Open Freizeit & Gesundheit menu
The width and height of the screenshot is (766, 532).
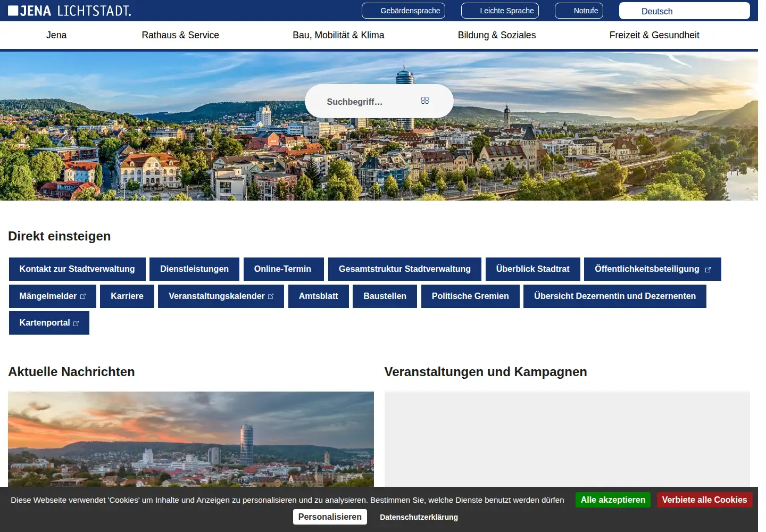(x=654, y=35)
